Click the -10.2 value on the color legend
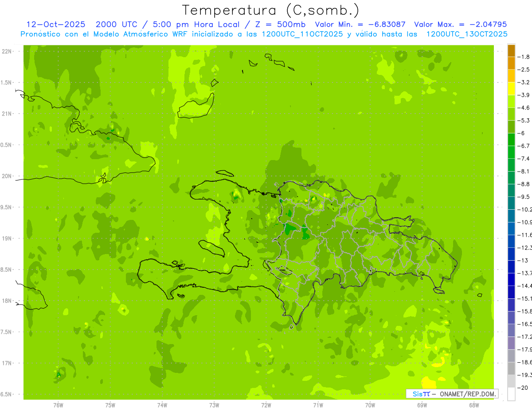The image size is (532, 411). coord(525,209)
